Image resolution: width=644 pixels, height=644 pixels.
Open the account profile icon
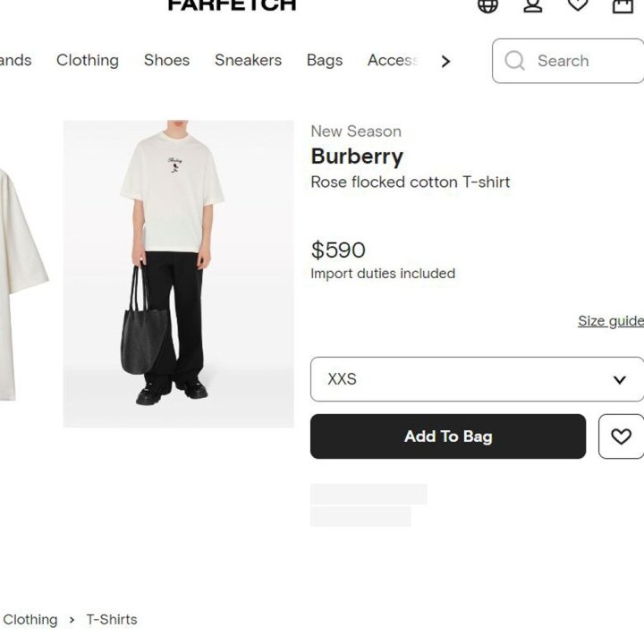pyautogui.click(x=533, y=5)
